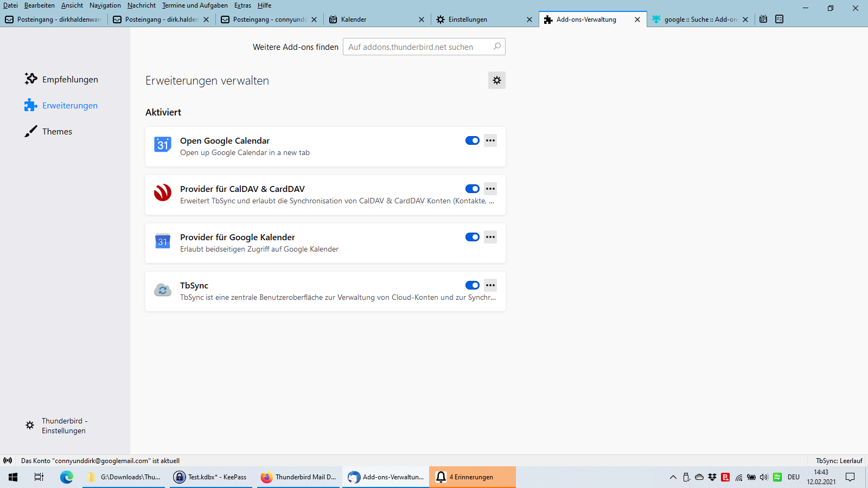The height and width of the screenshot is (488, 868).
Task: Open the G:\Downloads\Thu... Explorer taskbar item
Action: (124, 477)
